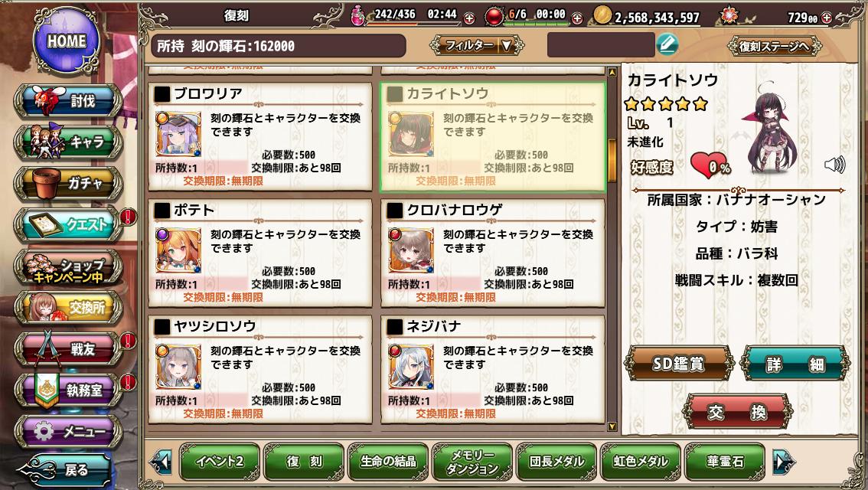Select the クロバナロウゲ character thumbnail

point(411,250)
